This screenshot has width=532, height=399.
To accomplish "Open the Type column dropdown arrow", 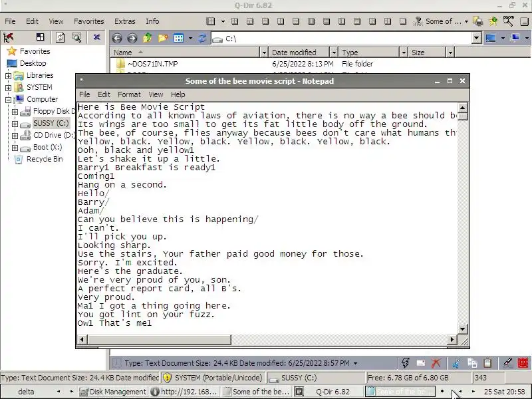I will click(x=404, y=53).
